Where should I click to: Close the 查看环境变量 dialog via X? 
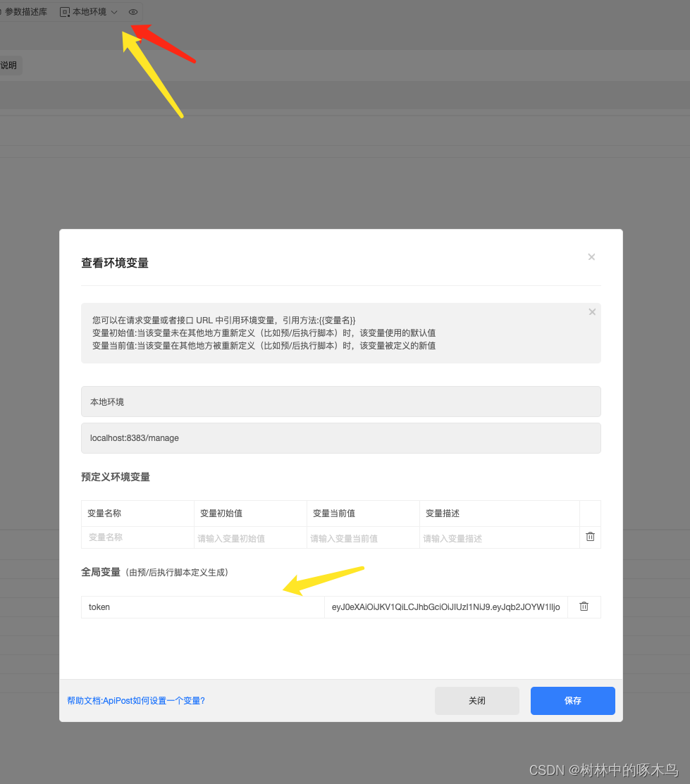point(591,256)
